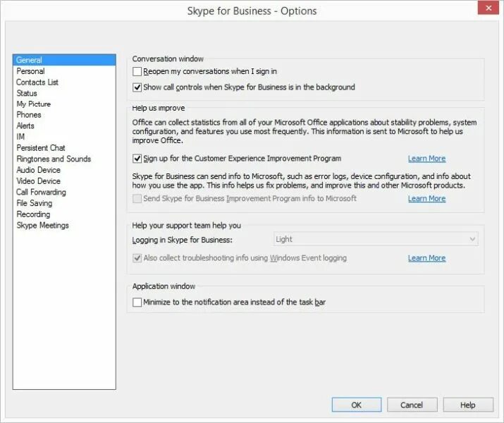Open the Skype Meetings options page
Viewport: 504px width, 423px height.
pyautogui.click(x=43, y=226)
